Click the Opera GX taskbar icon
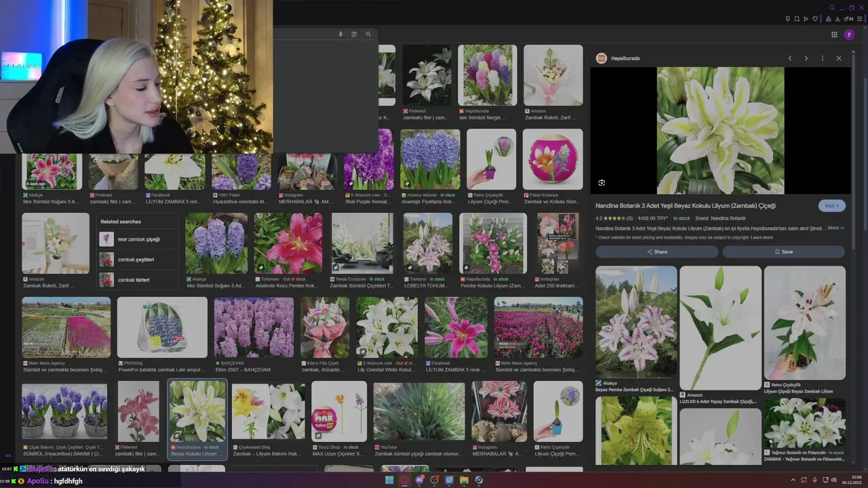This screenshot has height=488, width=868. tap(405, 480)
